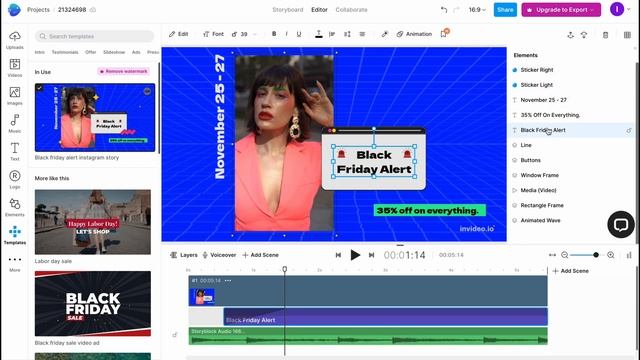
Task: Fit timeline to width
Action: (x=552, y=255)
